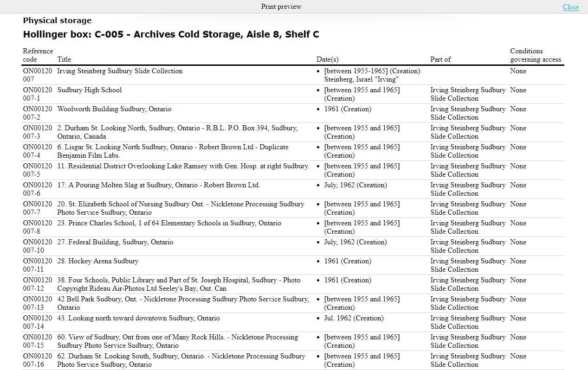Viewport: 588px width, 370px height.
Task: Click the Date(s) column header
Action: 328,59
